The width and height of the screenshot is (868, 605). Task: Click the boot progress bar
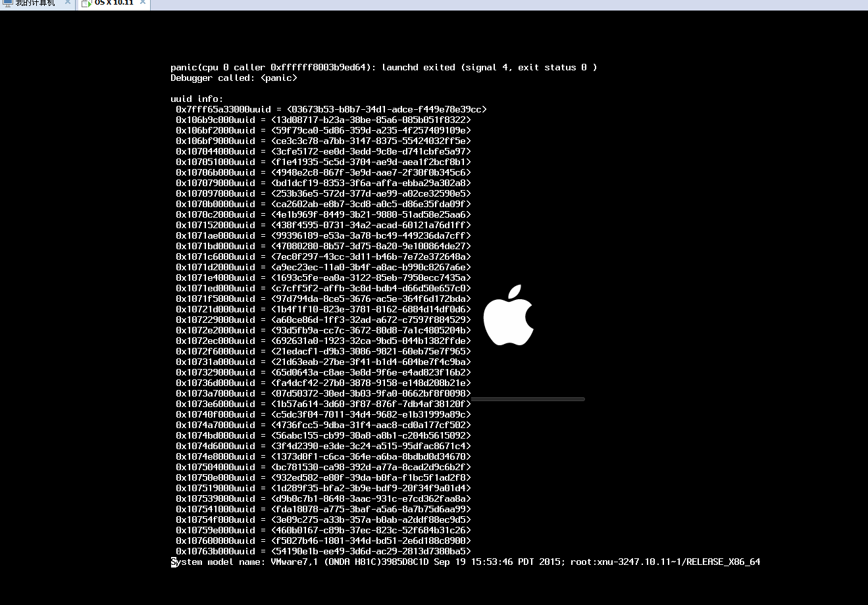pyautogui.click(x=528, y=399)
